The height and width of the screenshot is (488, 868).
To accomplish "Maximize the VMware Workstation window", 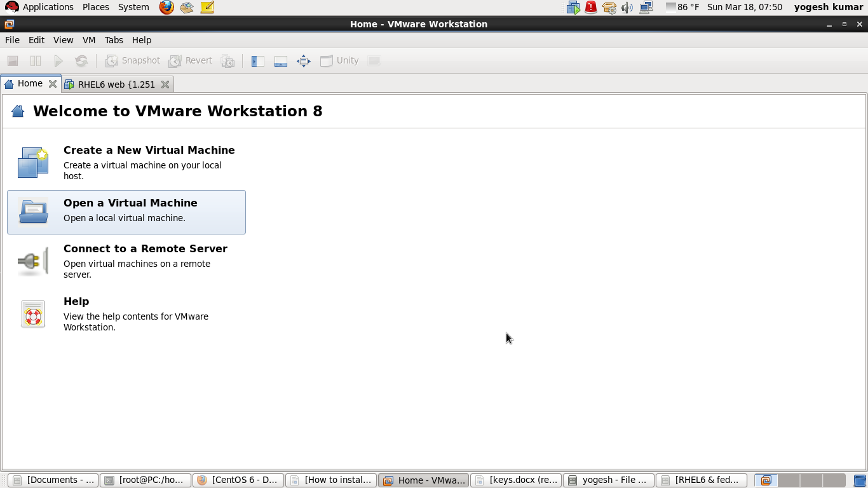I will [x=844, y=24].
